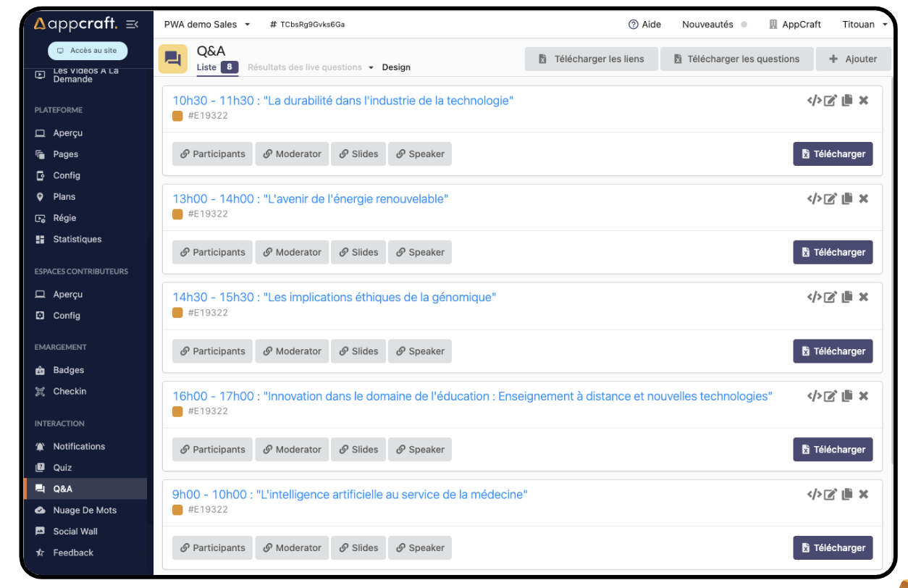This screenshot has height=588, width=908.
Task: Delete the 16h00 education session
Action: click(863, 396)
